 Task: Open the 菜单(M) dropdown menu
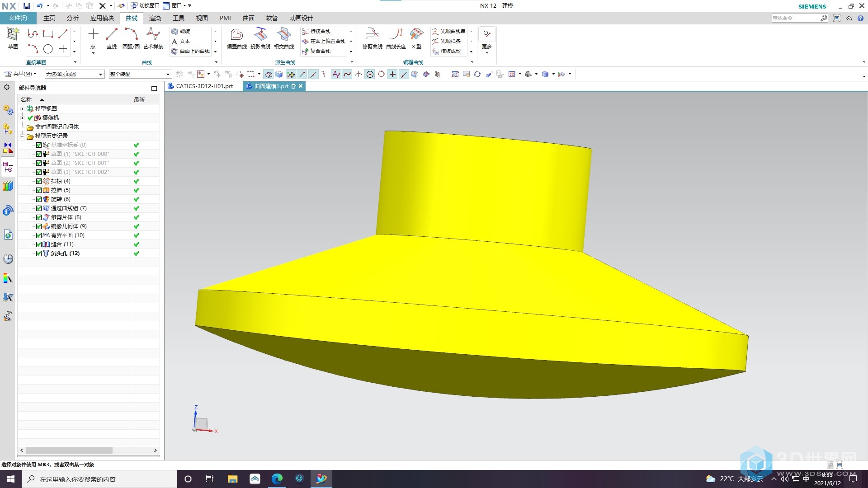click(21, 74)
